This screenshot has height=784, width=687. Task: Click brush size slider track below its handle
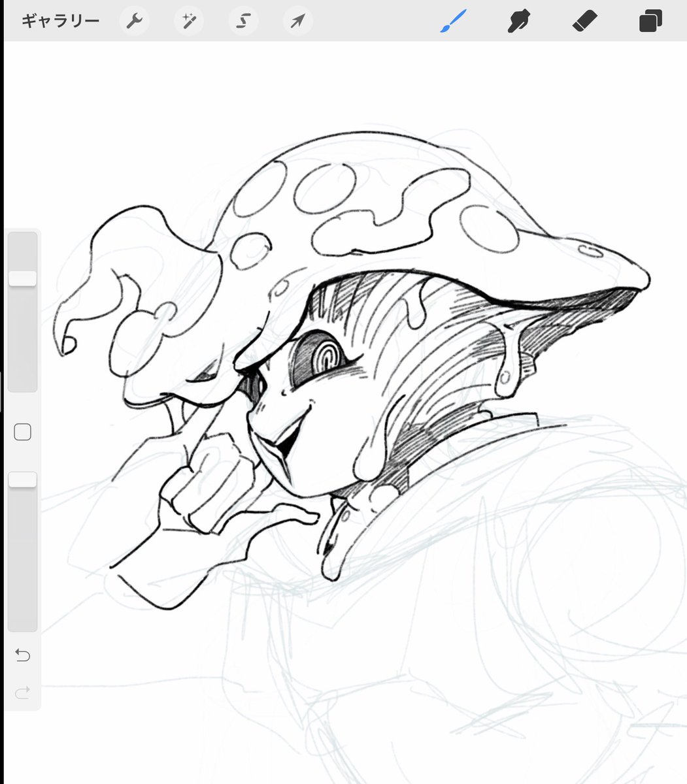22,340
